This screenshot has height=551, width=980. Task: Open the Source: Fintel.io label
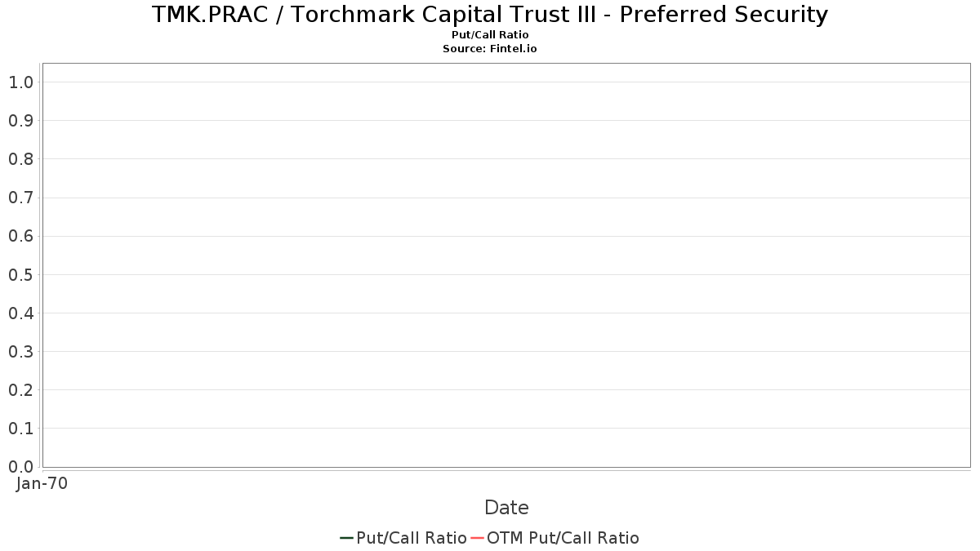pyautogui.click(x=490, y=48)
